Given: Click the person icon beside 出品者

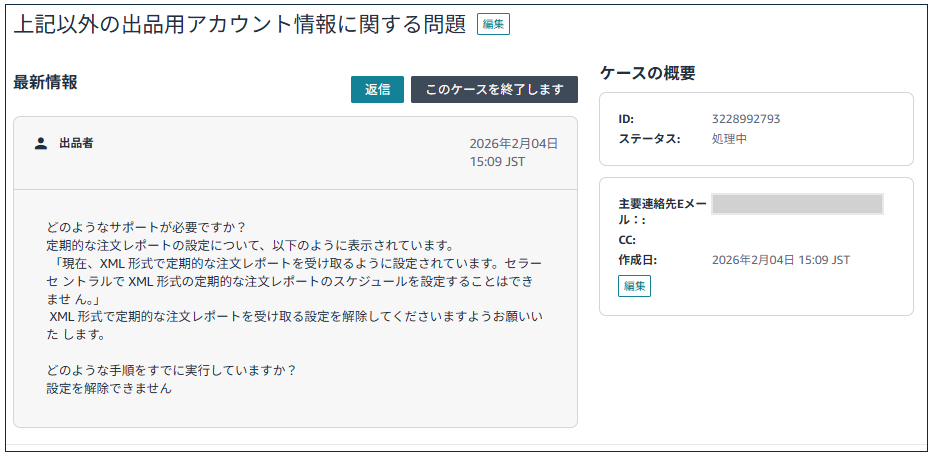Looking at the screenshot, I should pos(41,144).
